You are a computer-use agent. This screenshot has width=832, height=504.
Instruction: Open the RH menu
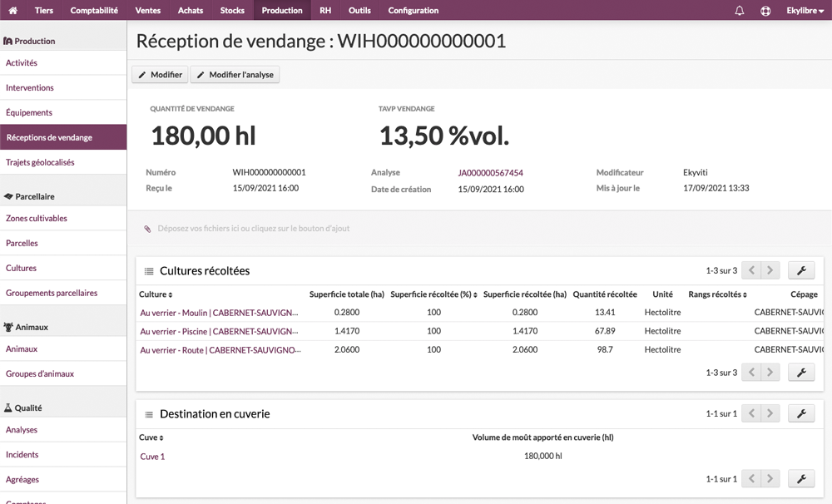(x=325, y=10)
